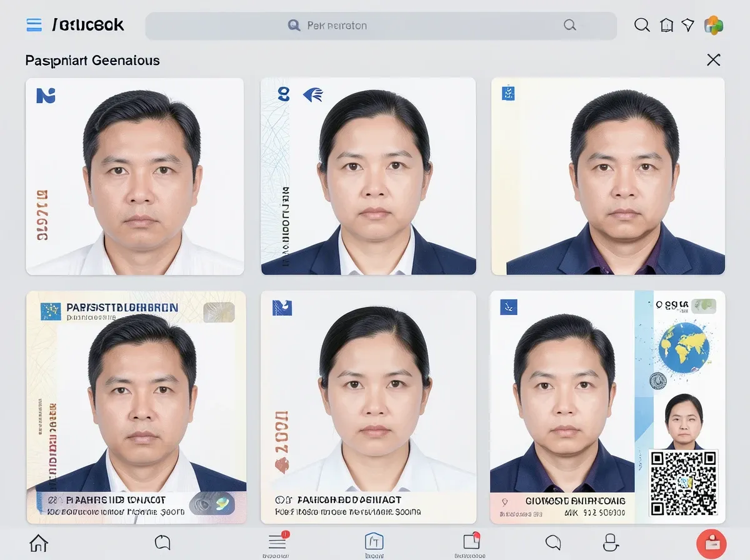Open the speech bubble beside the profile icon
The height and width of the screenshot is (560, 750).
[553, 542]
